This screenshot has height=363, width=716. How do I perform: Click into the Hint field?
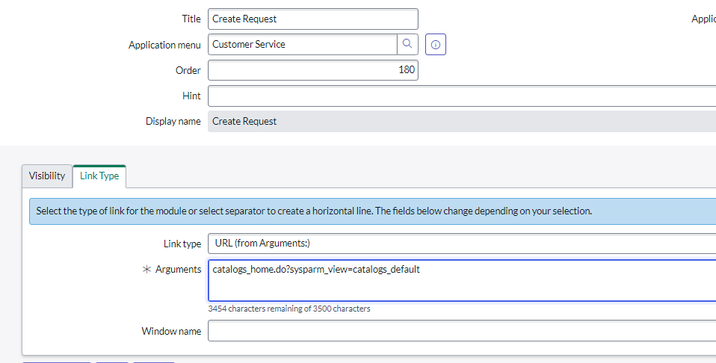pos(462,96)
